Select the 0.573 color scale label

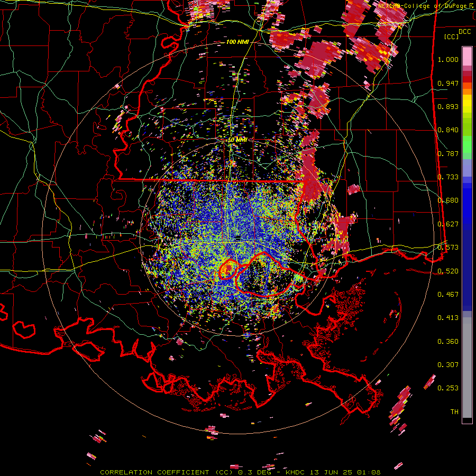tap(448, 248)
